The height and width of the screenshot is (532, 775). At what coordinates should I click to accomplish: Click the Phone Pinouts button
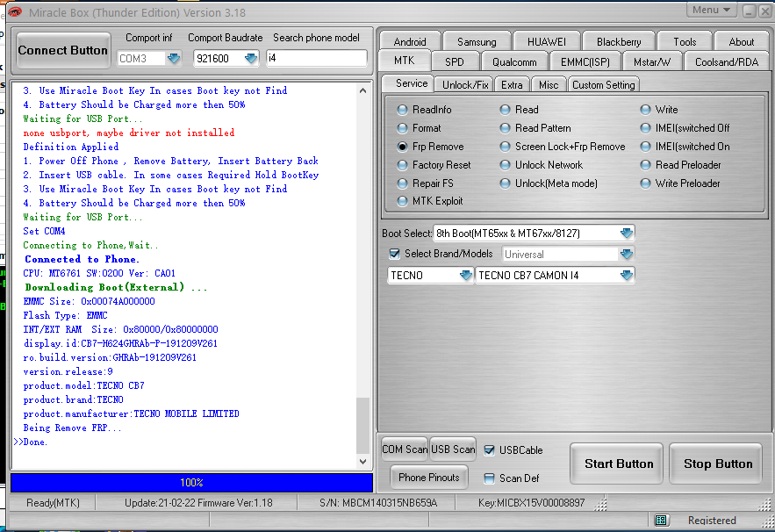pos(428,478)
